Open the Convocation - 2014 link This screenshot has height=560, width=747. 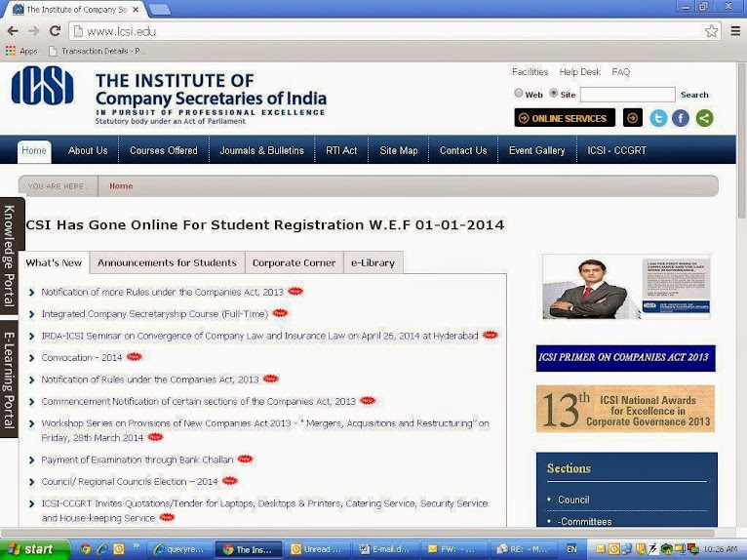point(82,357)
